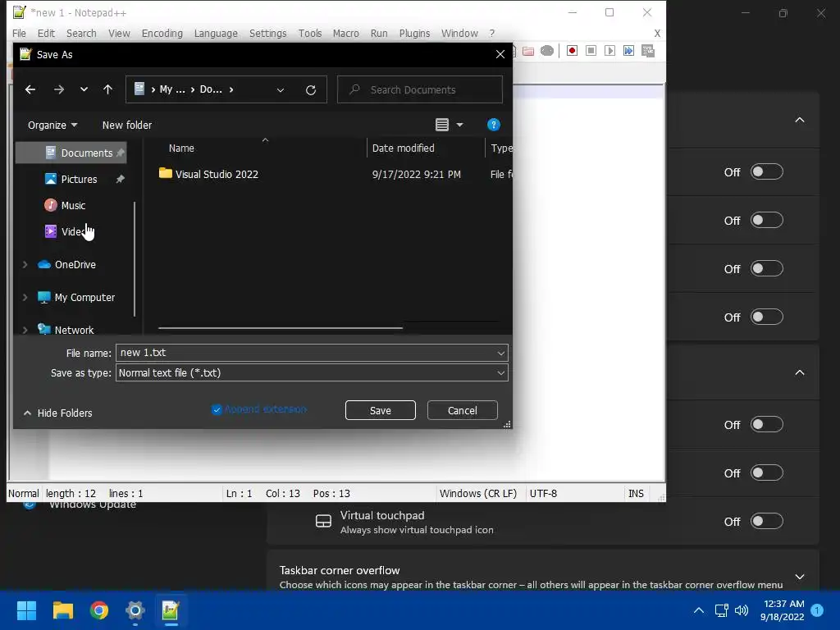
Task: Expand OneDrive tree node
Action: (x=25, y=265)
